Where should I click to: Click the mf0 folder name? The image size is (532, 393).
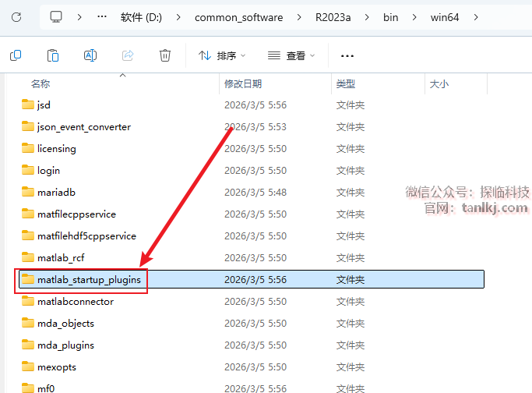pos(46,388)
